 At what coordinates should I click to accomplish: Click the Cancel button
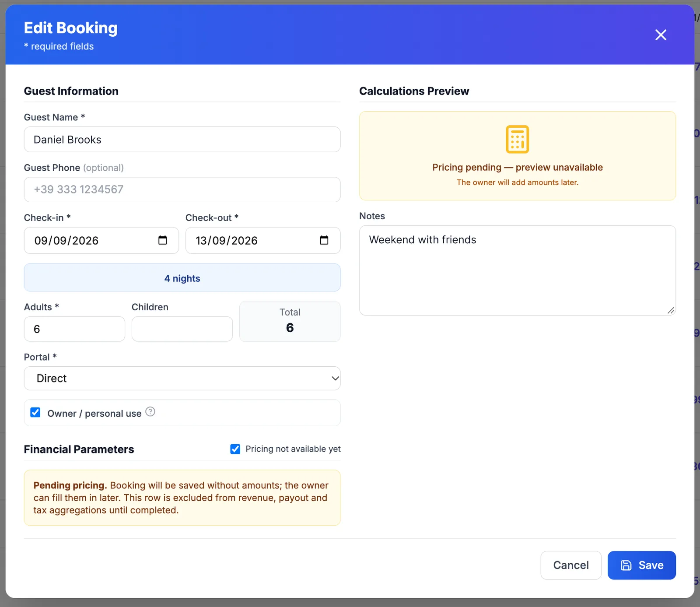tap(571, 565)
